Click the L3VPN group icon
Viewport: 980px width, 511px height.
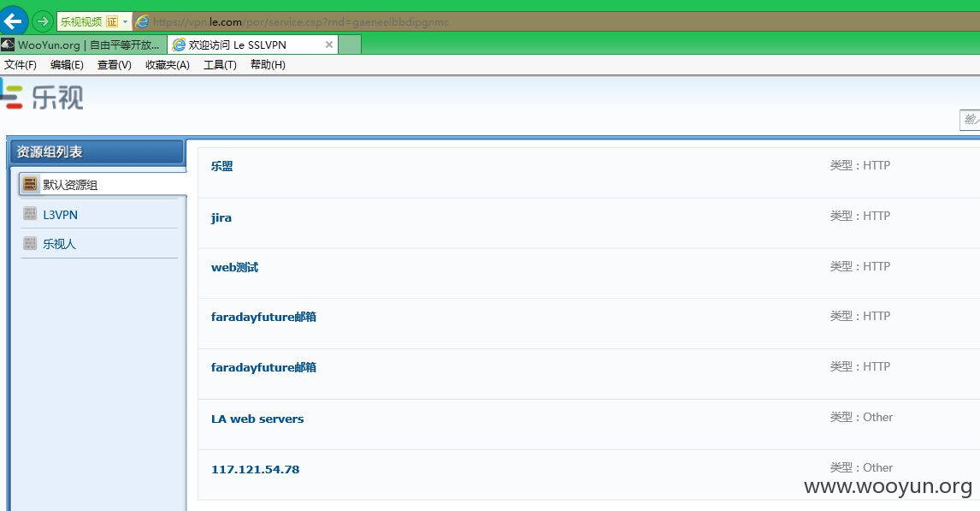pyautogui.click(x=30, y=214)
